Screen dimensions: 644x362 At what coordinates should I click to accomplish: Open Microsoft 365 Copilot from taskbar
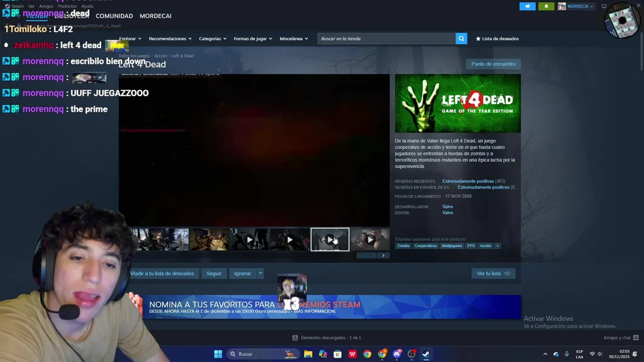coord(323,354)
